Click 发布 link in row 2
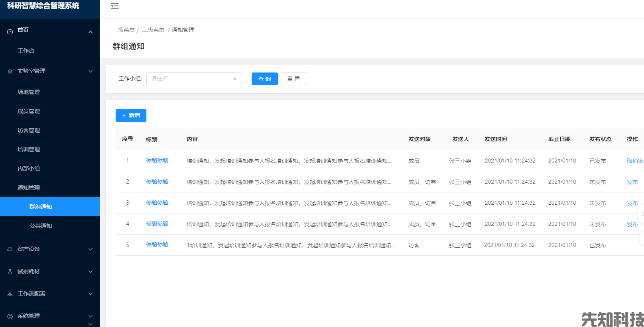Viewport: 644px width, 327px height. click(x=632, y=182)
